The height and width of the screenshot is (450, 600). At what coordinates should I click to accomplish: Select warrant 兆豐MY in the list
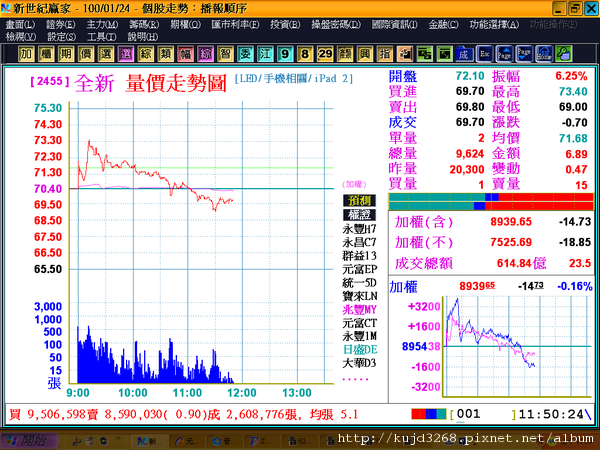pyautogui.click(x=359, y=309)
